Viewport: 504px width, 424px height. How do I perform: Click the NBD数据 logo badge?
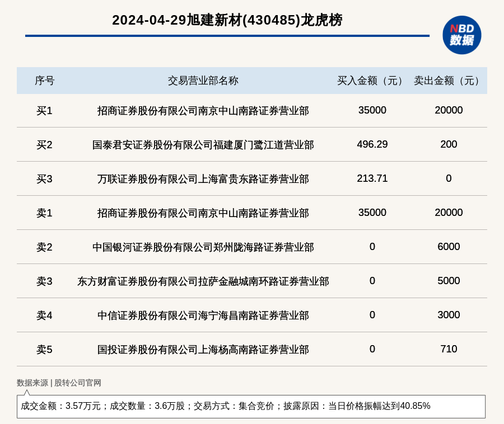coord(461,35)
